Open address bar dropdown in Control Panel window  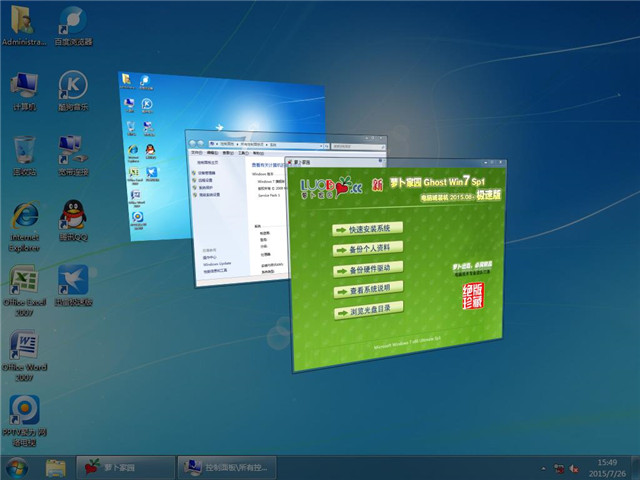coord(321,145)
